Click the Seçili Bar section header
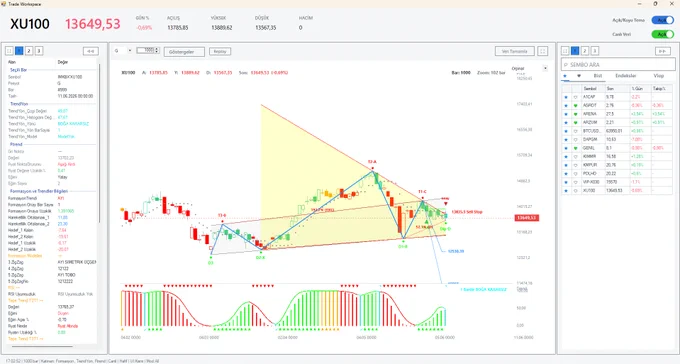This screenshot has width=680, height=364. click(19, 70)
